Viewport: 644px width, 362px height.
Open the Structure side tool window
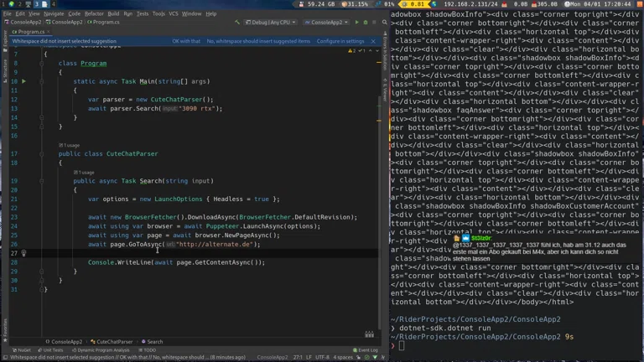pos(4,70)
